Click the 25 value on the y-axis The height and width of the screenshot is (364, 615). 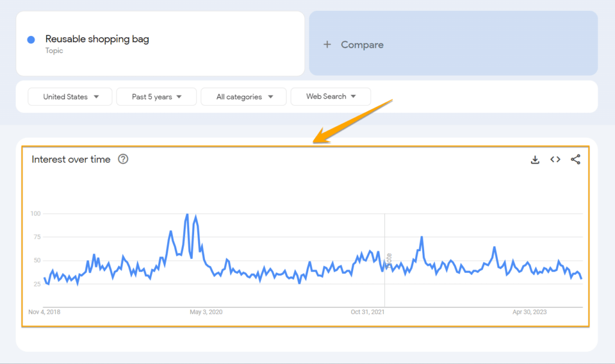click(37, 284)
